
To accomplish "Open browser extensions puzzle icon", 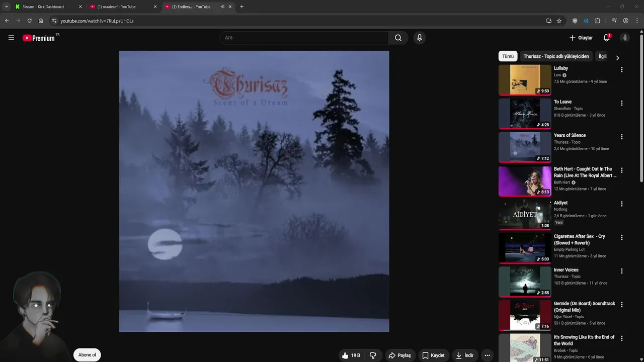I will (x=598, y=21).
